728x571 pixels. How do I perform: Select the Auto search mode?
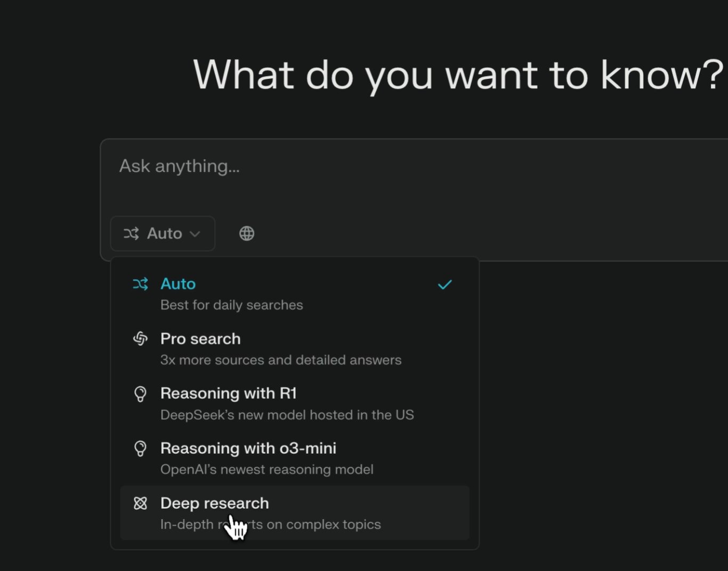(178, 284)
